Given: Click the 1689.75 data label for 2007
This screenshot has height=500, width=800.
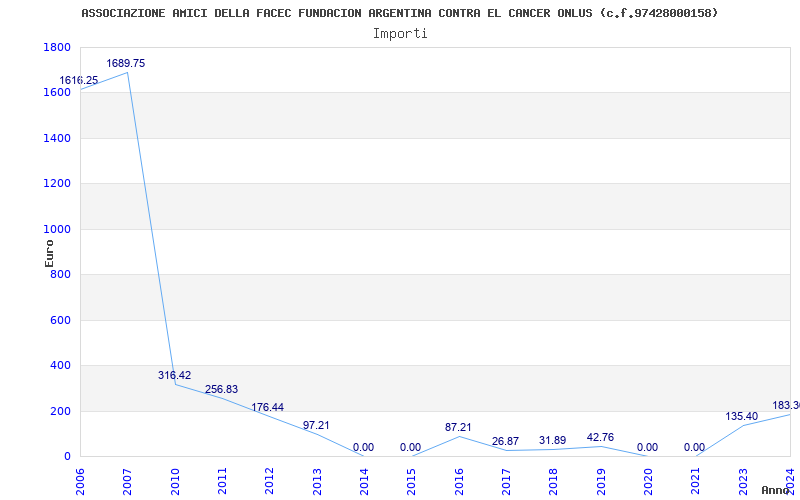Looking at the screenshot, I should [x=126, y=64].
